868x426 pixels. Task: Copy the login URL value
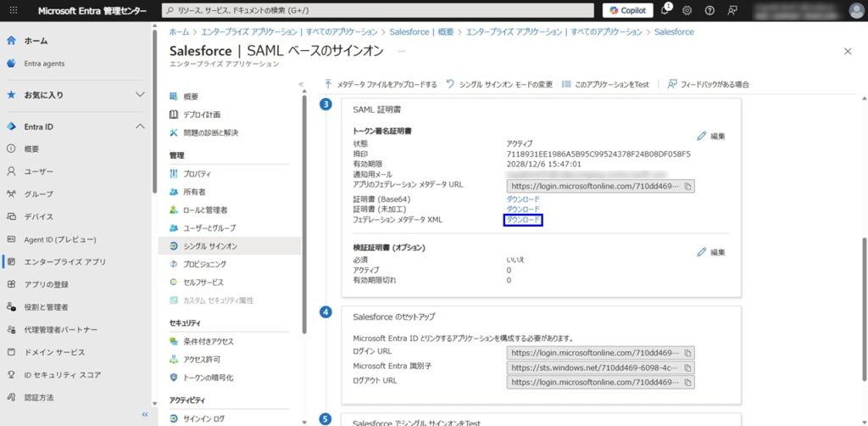[x=687, y=352]
